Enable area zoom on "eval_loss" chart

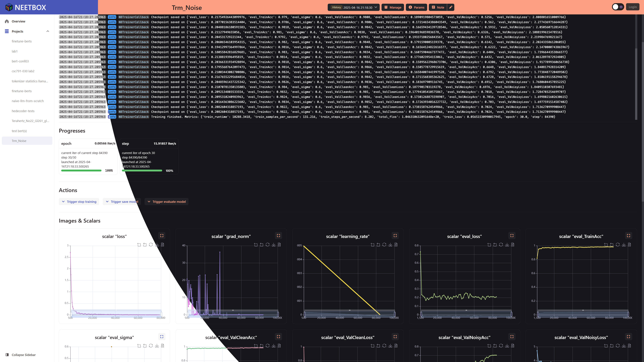coord(489,245)
